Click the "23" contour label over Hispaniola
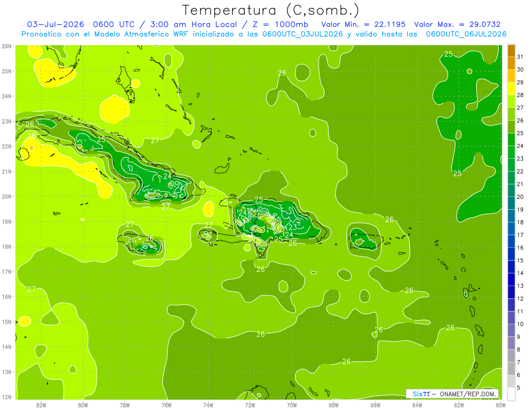532x411 pixels. click(293, 227)
